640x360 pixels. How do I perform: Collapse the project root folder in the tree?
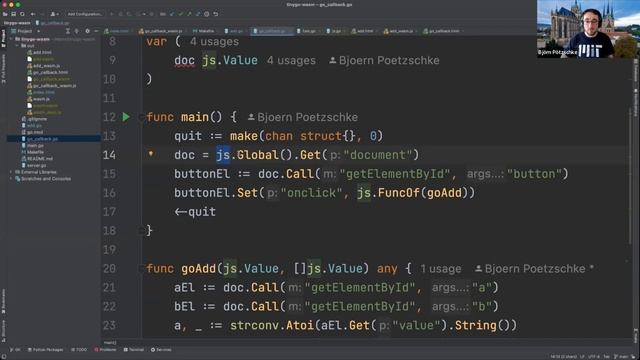pyautogui.click(x=12, y=39)
